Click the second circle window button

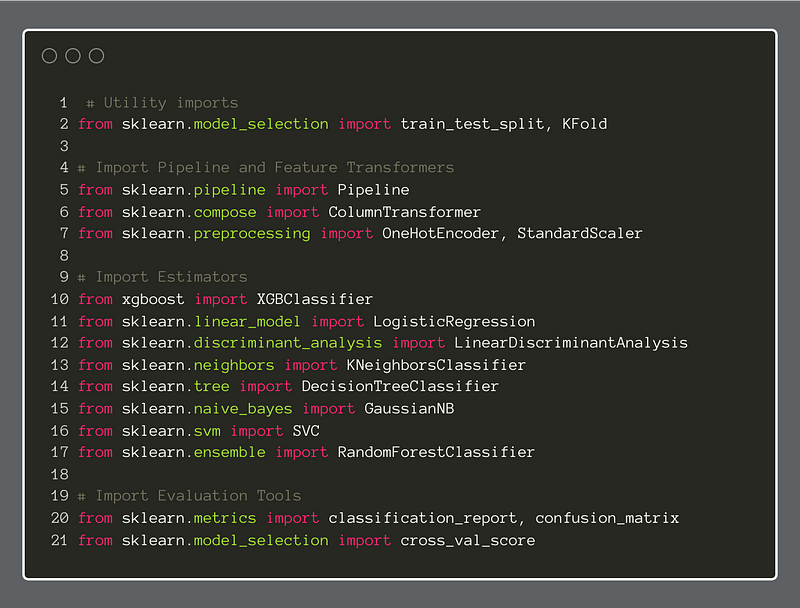coord(73,56)
